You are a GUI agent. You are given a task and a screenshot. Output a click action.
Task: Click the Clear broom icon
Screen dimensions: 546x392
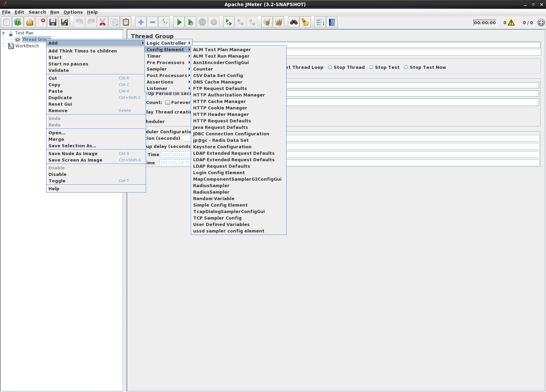coord(305,22)
